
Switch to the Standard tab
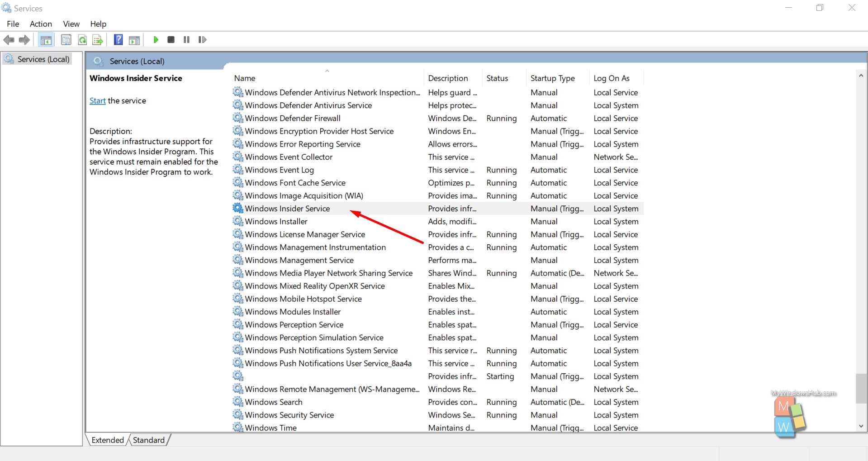tap(149, 440)
